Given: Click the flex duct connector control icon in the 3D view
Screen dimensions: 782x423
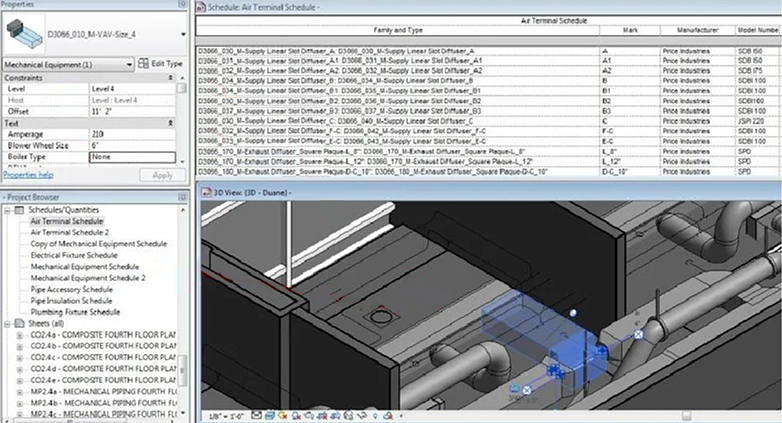Looking at the screenshot, I should click(x=638, y=336).
